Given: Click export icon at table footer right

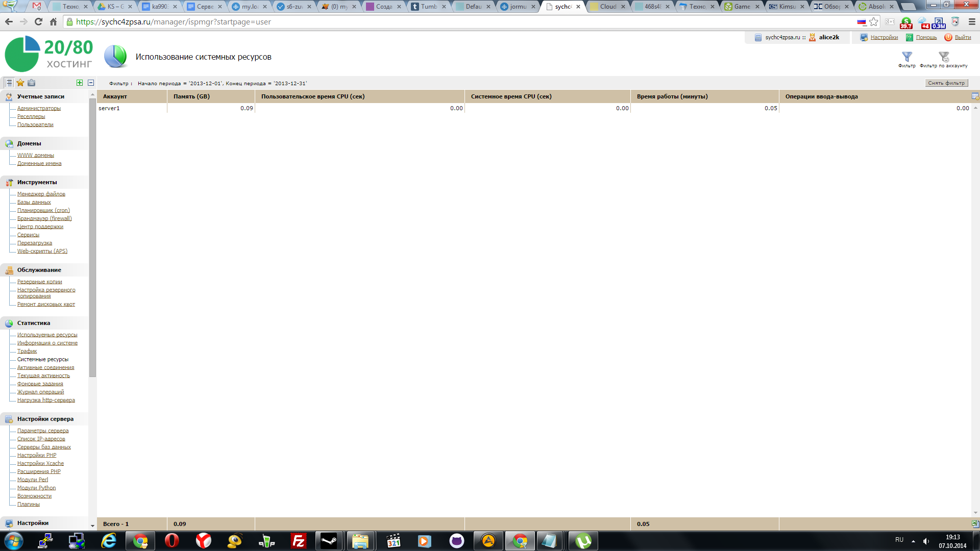Looking at the screenshot, I should pos(975,523).
